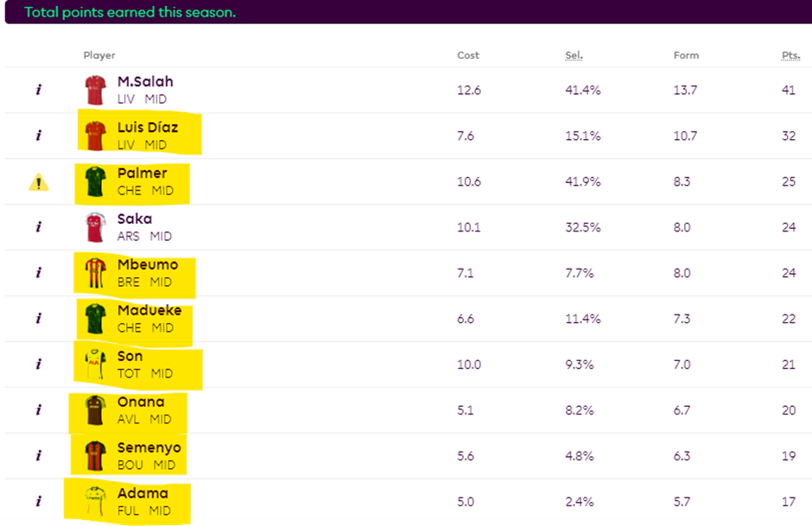
Task: Open the info icon for Madueke
Action: (39, 319)
